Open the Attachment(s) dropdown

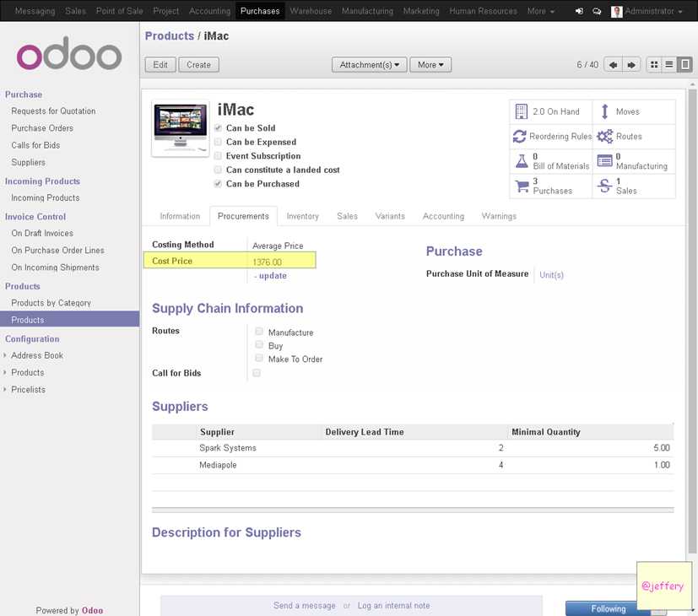click(x=369, y=65)
